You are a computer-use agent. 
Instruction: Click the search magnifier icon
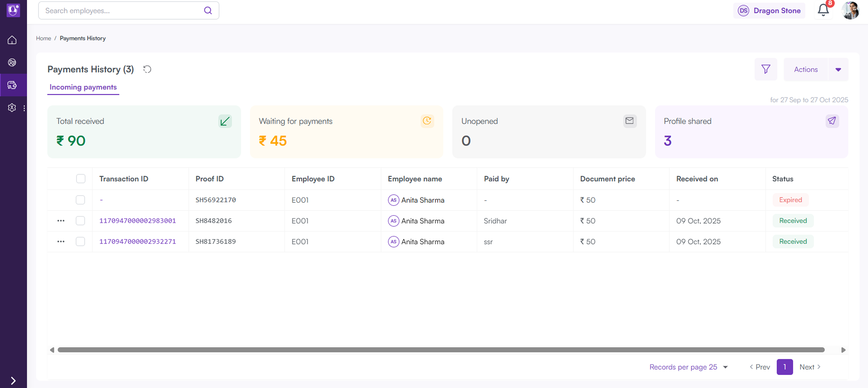click(208, 10)
